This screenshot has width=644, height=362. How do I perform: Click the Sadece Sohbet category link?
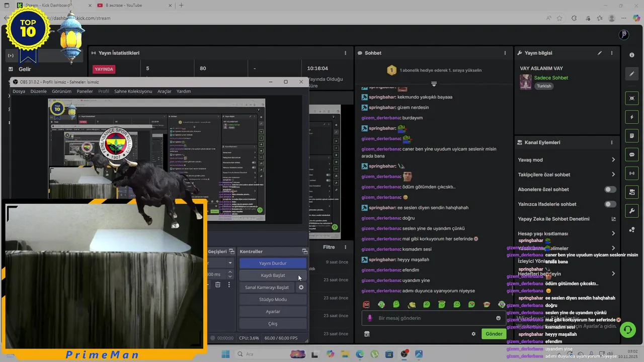click(x=551, y=78)
